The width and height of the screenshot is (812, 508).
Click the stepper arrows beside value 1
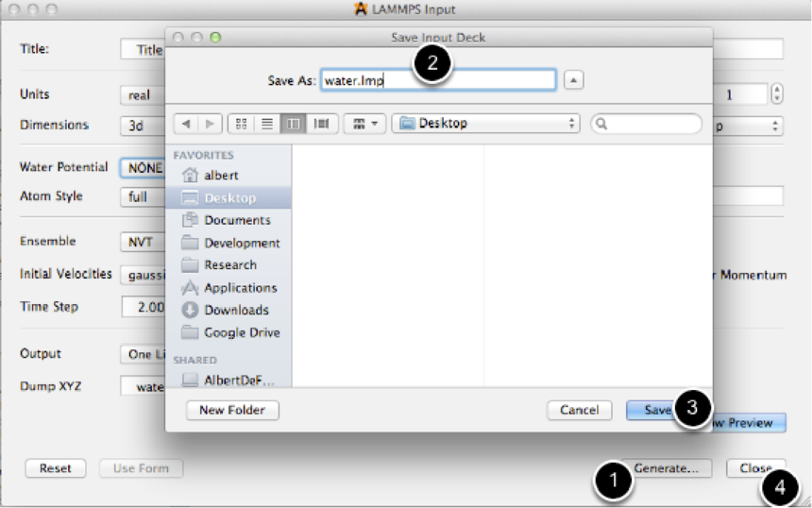776,94
